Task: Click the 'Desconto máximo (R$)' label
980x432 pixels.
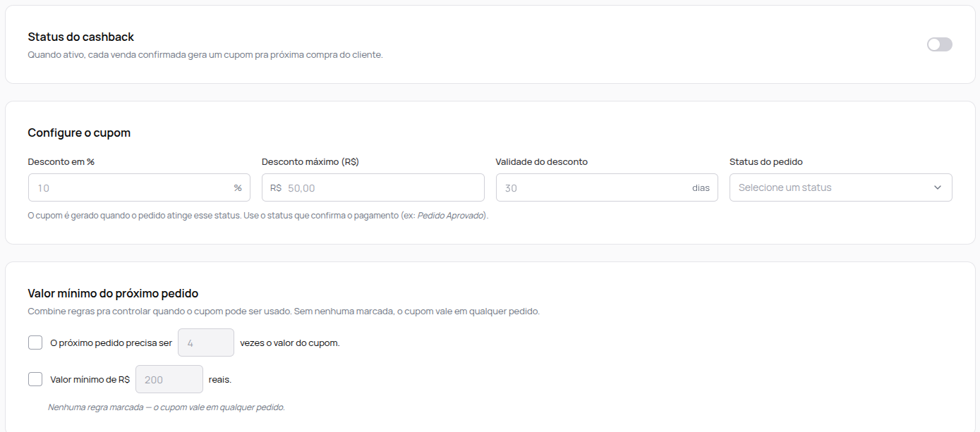Action: click(310, 161)
